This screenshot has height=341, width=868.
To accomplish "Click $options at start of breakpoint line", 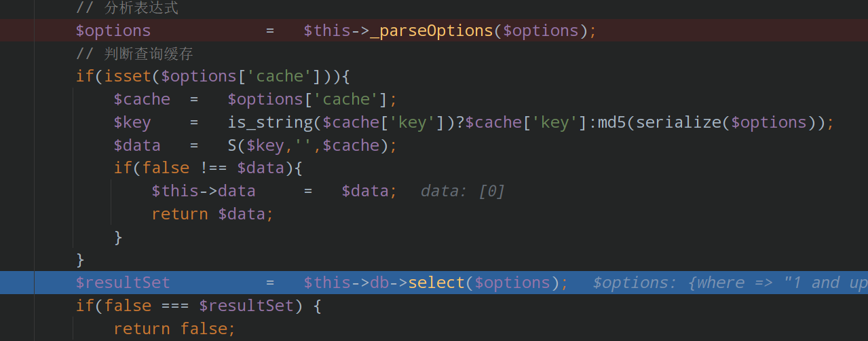I will point(113,31).
